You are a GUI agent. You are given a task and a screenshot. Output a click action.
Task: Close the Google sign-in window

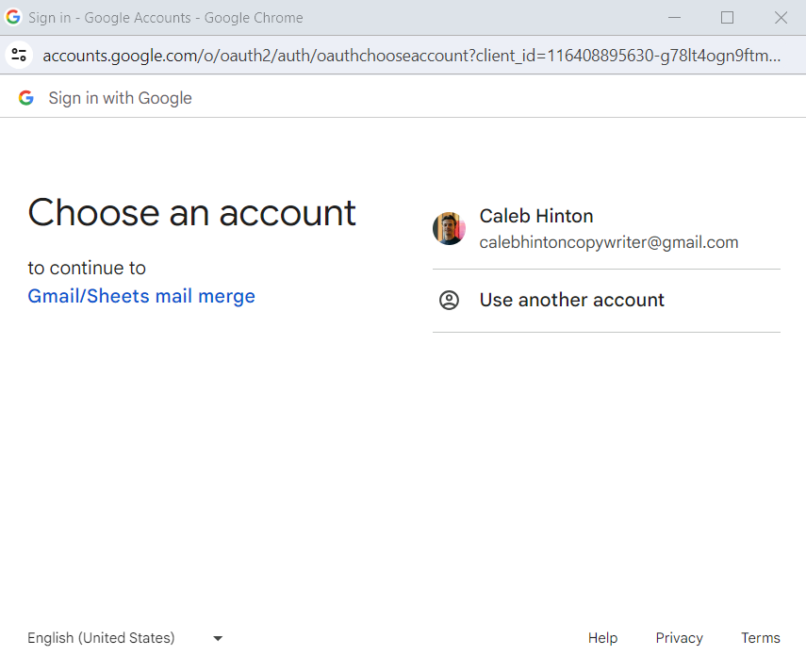coord(781,18)
